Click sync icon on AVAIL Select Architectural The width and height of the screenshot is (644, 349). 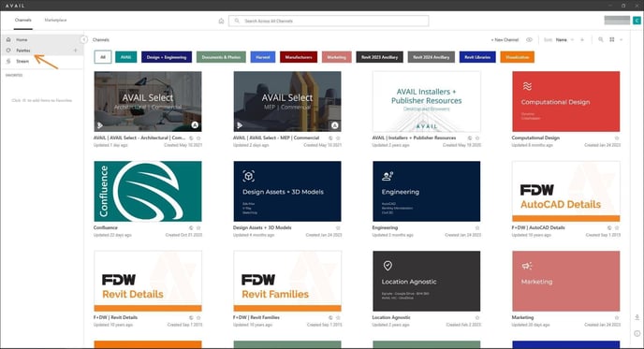[x=191, y=138]
